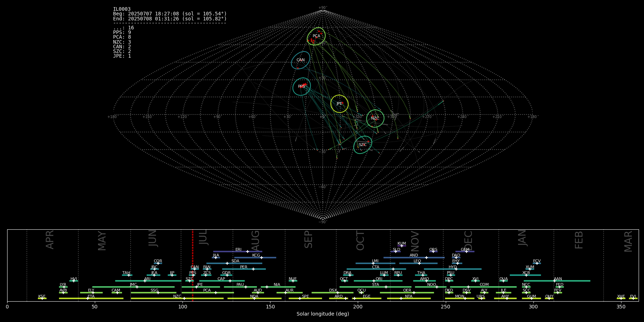Screen dimensions: 644x322
Task: Select the station ID text IL0003
Action: click(x=122, y=9)
